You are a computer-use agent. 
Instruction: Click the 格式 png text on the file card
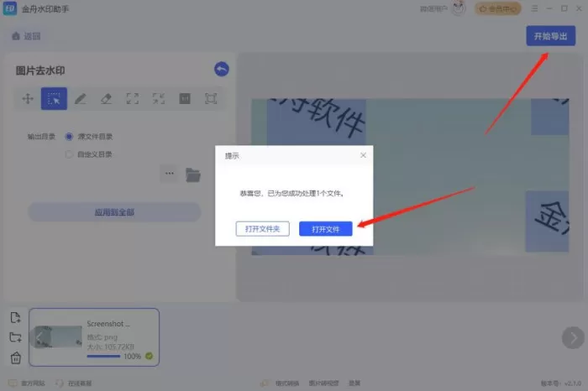[x=102, y=337]
